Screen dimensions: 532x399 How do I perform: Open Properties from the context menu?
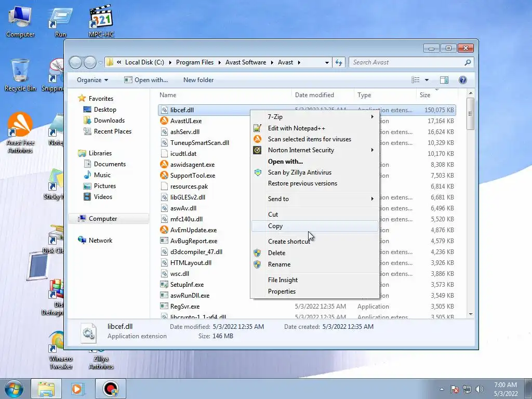pyautogui.click(x=315, y=291)
